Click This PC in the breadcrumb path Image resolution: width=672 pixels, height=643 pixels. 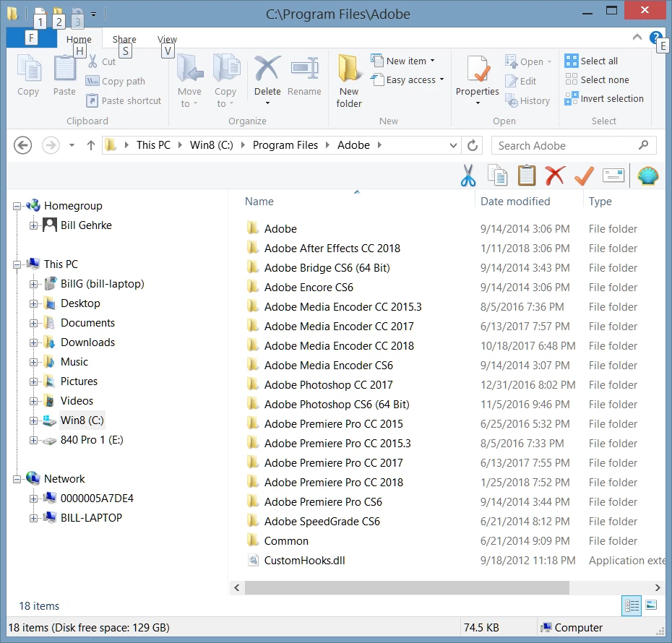click(153, 145)
